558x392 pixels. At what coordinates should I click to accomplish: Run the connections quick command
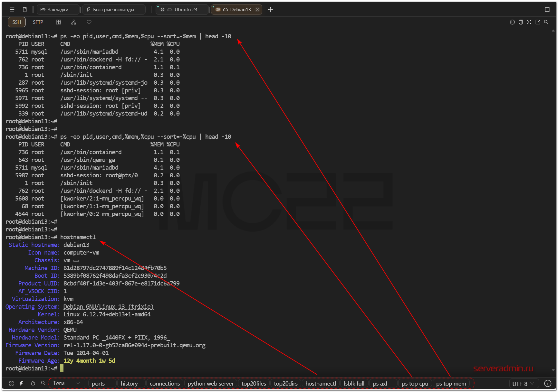(x=165, y=383)
